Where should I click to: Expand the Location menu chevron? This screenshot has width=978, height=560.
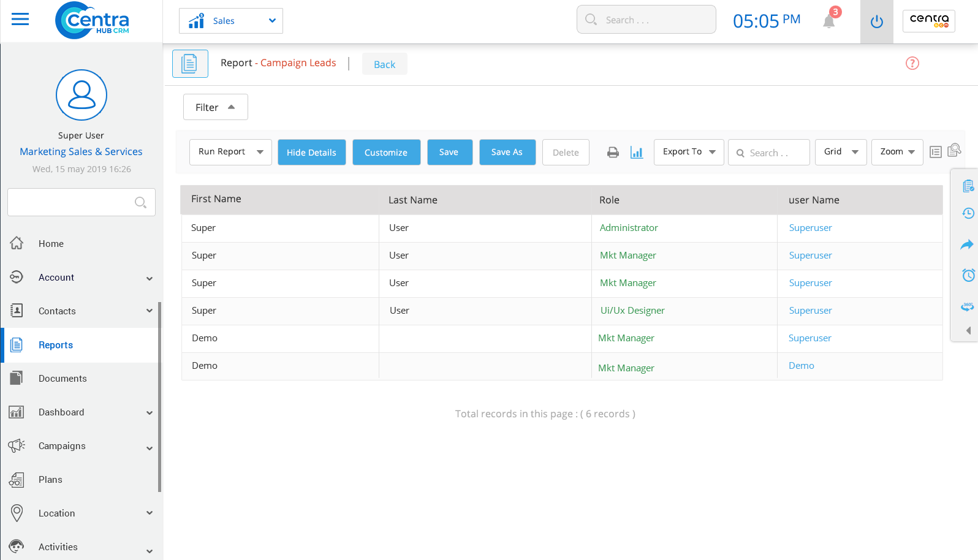150,513
